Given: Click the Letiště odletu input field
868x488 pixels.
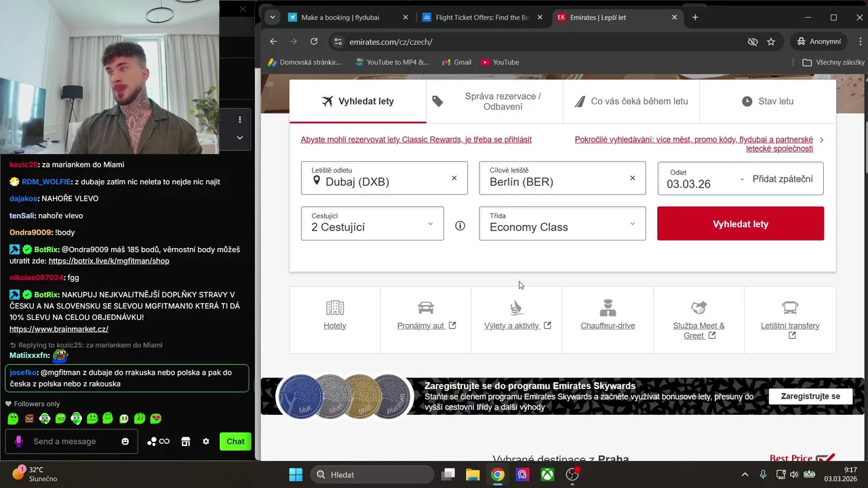Looking at the screenshot, I should [384, 178].
